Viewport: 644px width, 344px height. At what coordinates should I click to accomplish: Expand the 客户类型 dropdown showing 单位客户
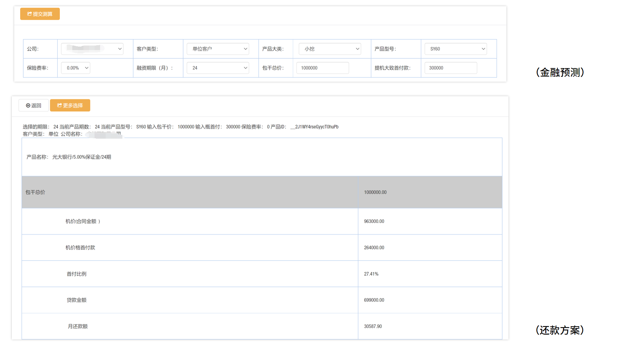point(218,49)
